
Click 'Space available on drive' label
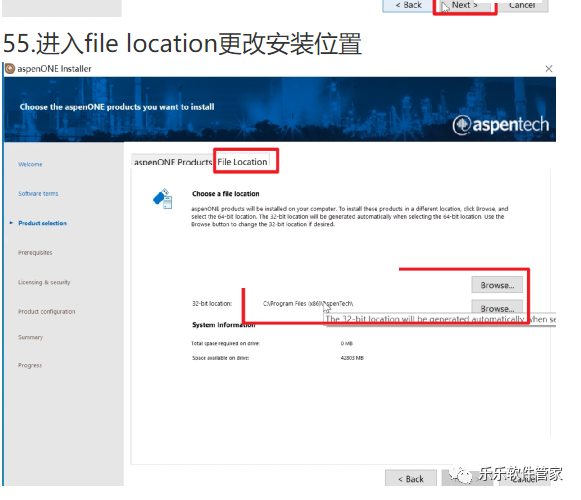220,358
